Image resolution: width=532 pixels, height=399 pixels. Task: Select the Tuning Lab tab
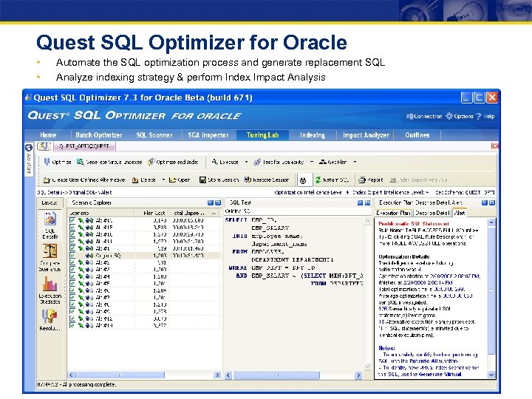tap(262, 135)
